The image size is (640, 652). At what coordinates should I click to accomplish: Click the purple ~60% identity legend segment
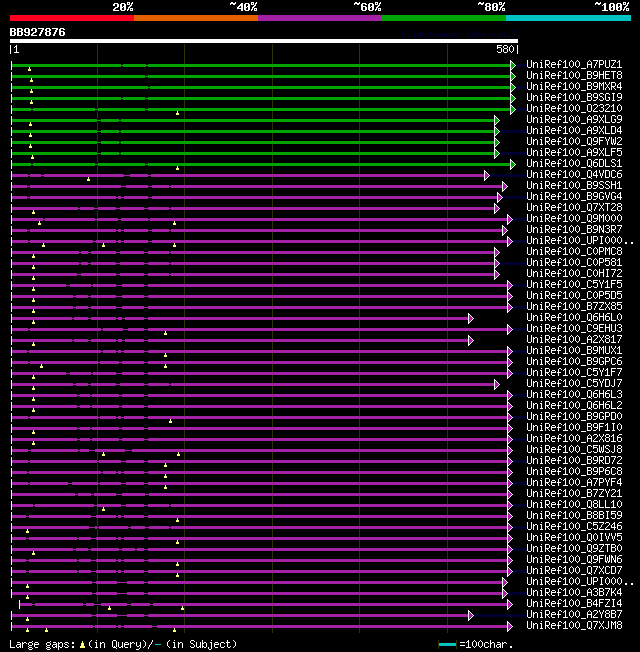(x=320, y=18)
